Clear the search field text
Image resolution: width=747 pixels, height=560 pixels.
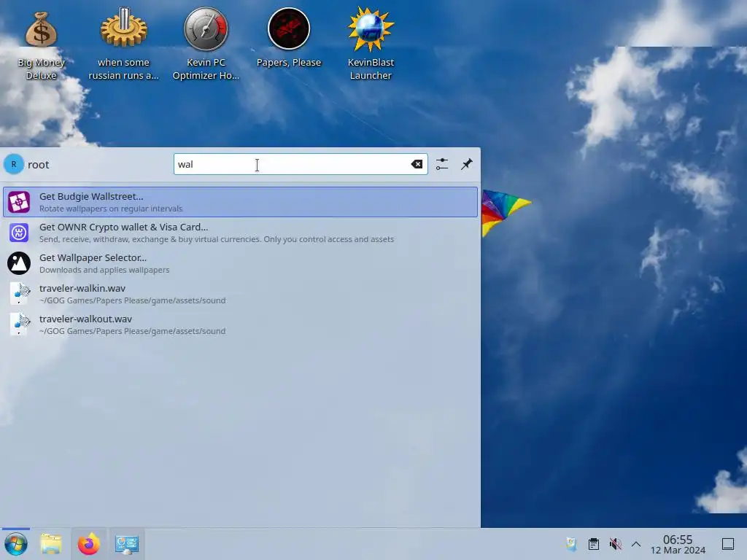tap(417, 164)
